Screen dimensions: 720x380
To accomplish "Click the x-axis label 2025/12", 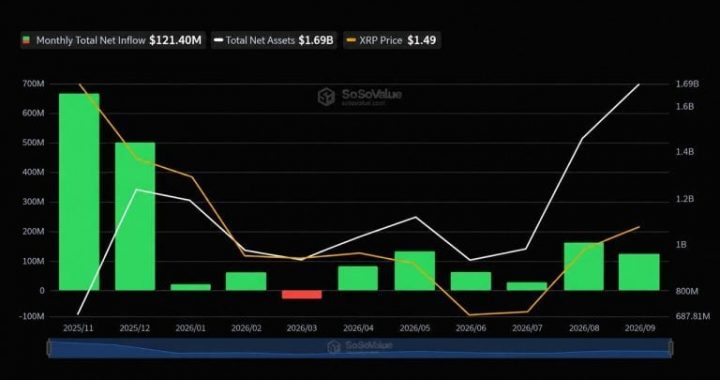I will [134, 328].
